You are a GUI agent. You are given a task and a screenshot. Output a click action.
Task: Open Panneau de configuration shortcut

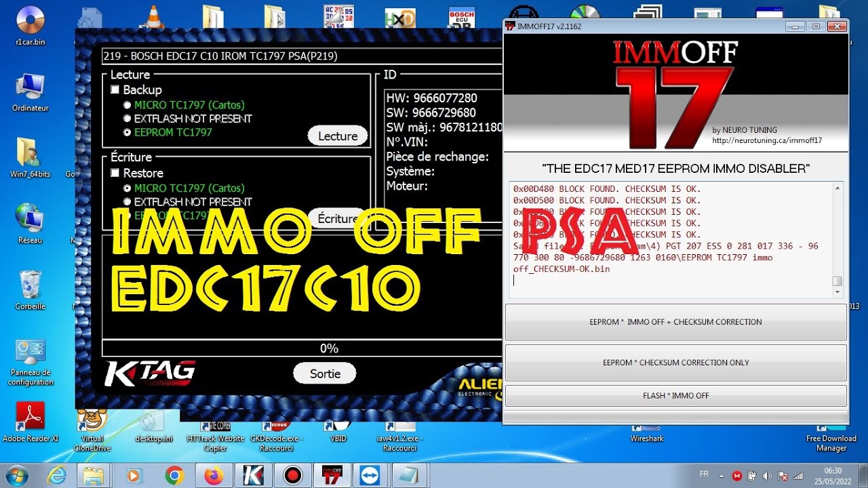pyautogui.click(x=31, y=363)
